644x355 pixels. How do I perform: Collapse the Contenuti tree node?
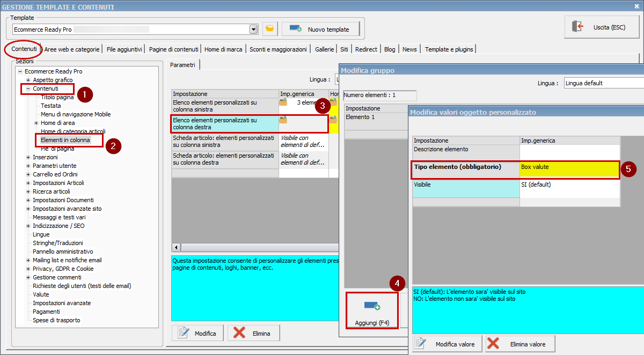28,88
